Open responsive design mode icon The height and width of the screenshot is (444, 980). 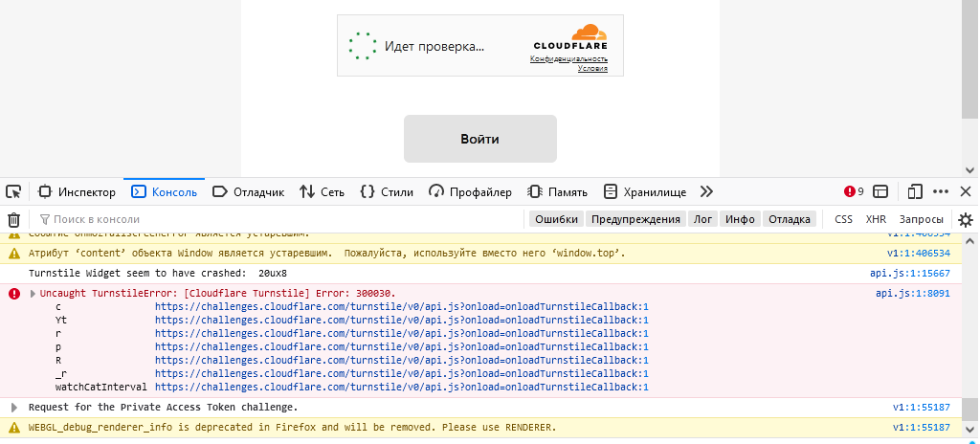[915, 191]
